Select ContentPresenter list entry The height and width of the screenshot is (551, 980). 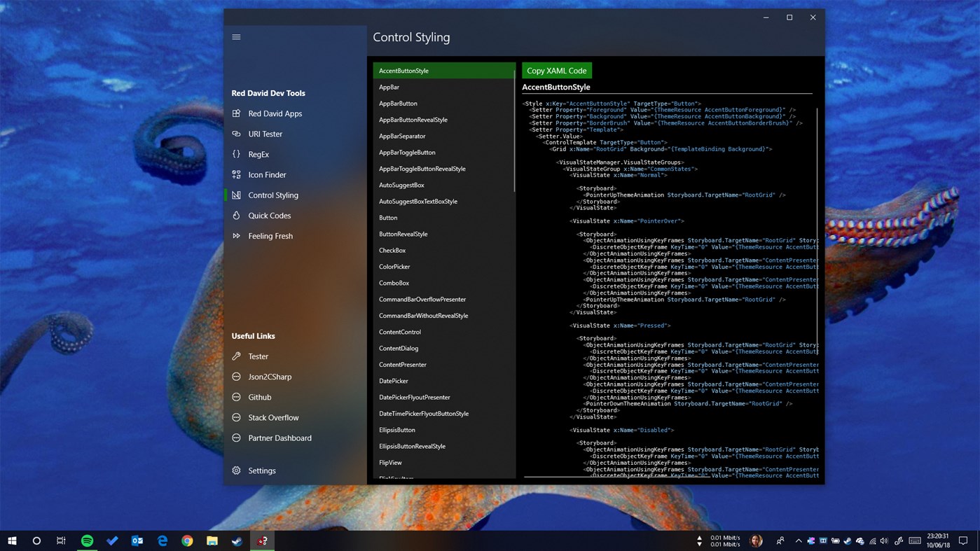coord(444,365)
